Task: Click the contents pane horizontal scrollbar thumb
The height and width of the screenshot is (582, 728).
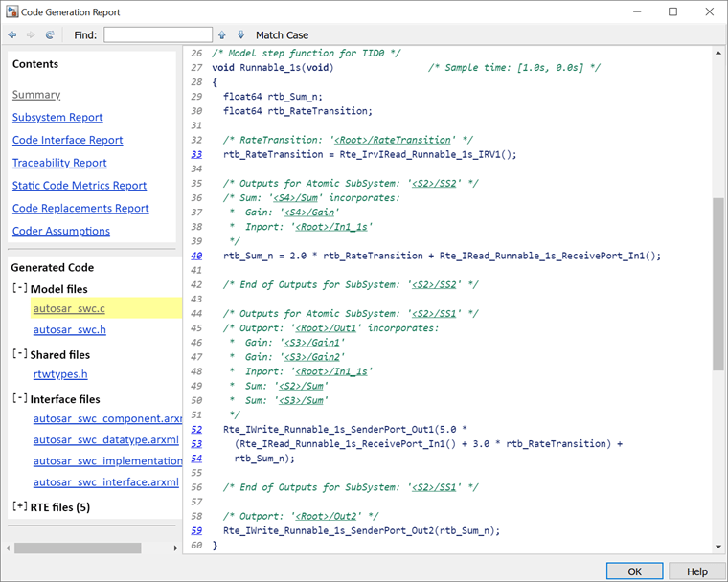Action: pos(78,548)
